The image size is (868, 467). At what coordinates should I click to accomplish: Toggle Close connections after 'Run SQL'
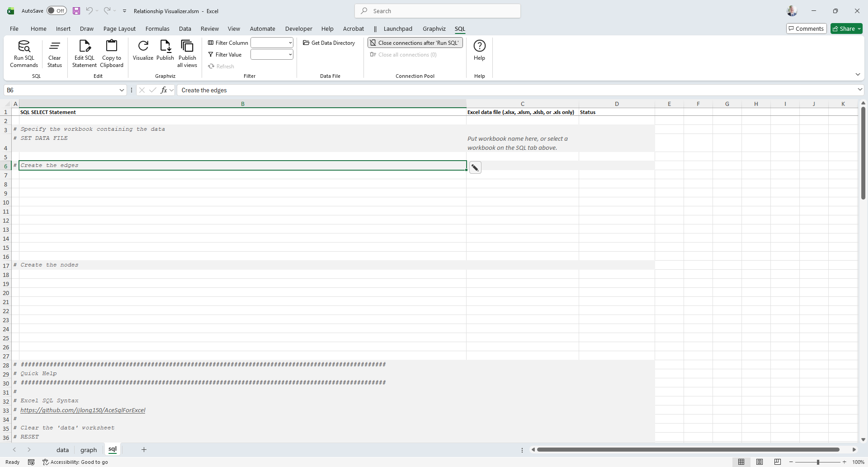tap(415, 43)
